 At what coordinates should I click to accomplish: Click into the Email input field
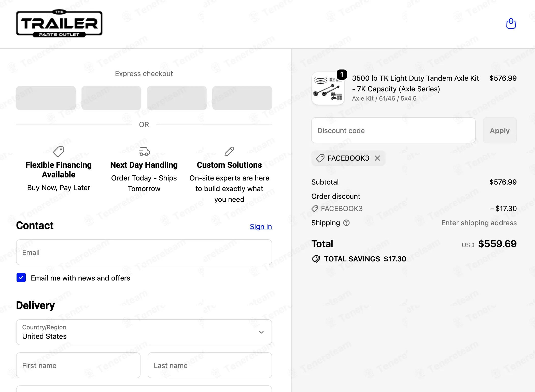[x=144, y=252]
